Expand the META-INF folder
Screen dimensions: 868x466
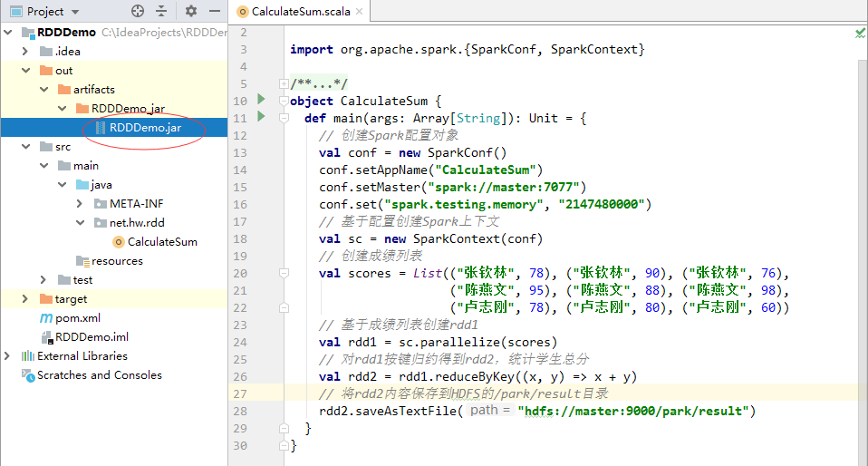[x=80, y=203]
